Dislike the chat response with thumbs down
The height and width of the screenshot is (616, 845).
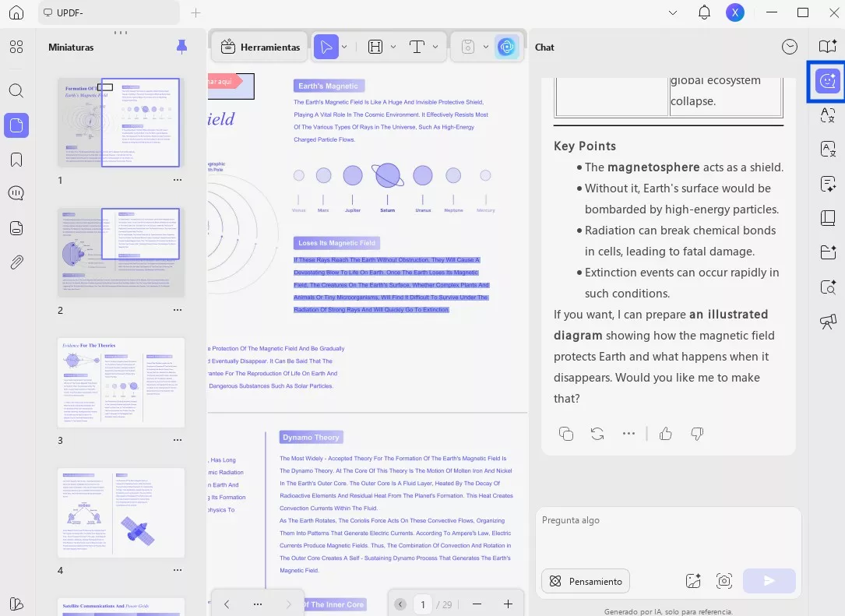[697, 433]
